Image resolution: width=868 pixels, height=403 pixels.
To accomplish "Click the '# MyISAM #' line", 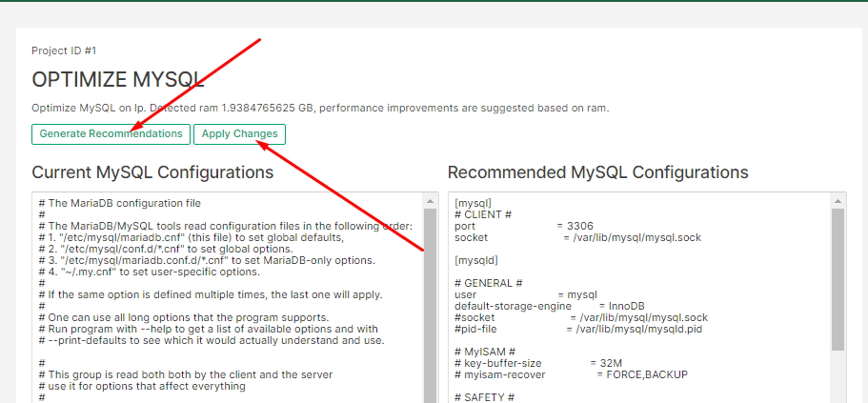I will [486, 353].
